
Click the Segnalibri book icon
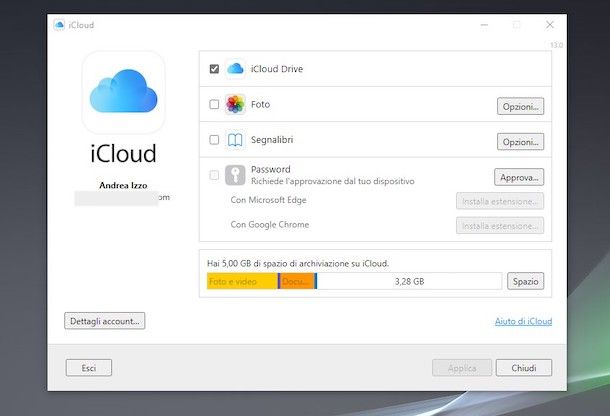(x=235, y=140)
